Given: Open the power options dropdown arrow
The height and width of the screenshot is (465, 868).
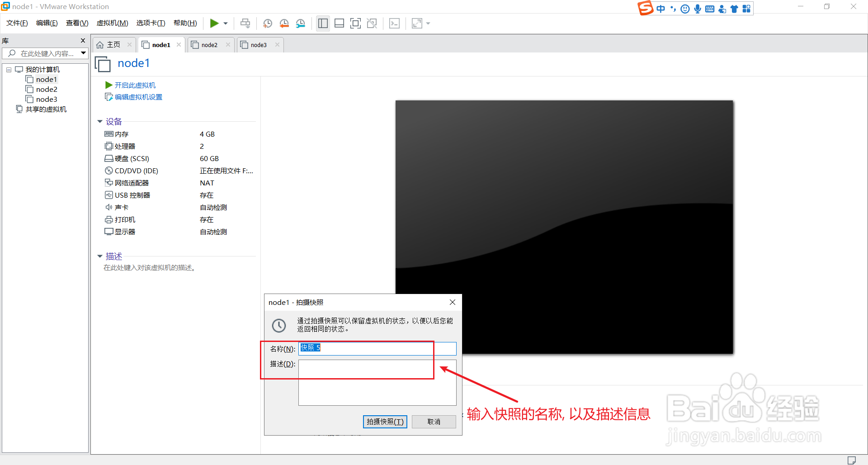Looking at the screenshot, I should point(226,24).
